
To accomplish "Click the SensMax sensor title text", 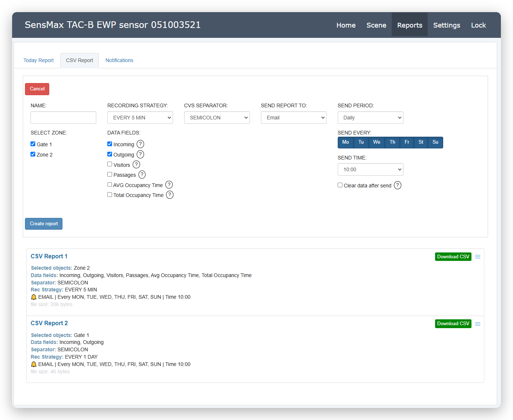I will pos(113,25).
